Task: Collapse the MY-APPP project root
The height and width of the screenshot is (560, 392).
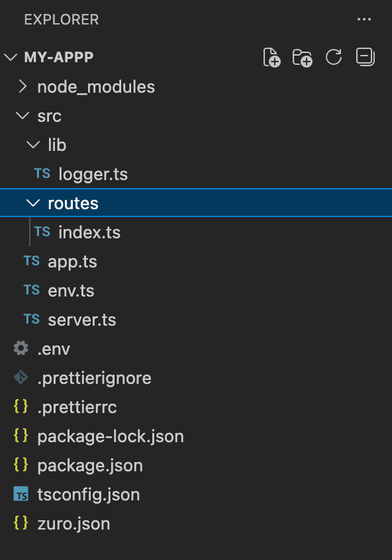Action: pos(11,57)
